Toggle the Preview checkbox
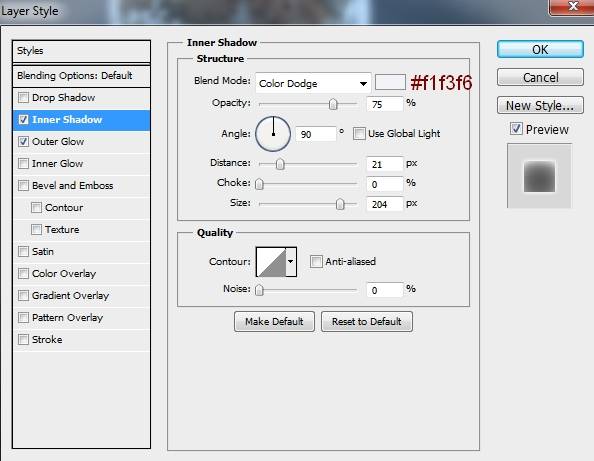 pos(516,129)
